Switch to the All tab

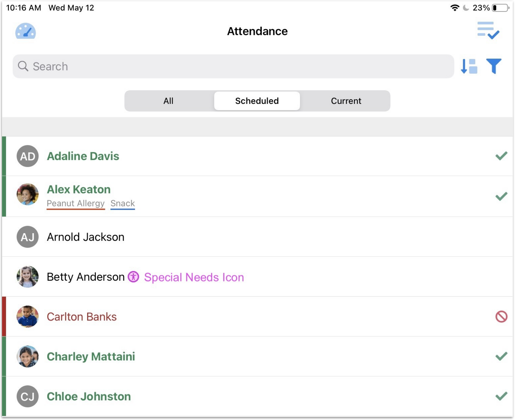(168, 101)
